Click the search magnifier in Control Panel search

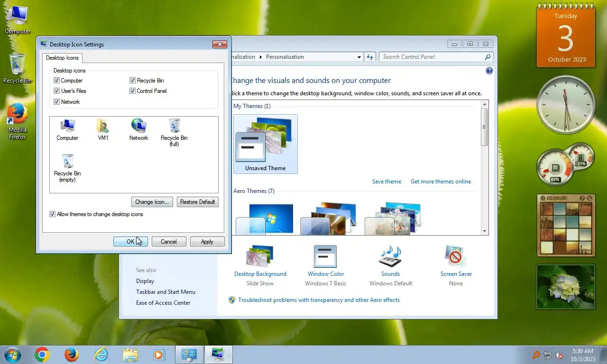pos(487,57)
